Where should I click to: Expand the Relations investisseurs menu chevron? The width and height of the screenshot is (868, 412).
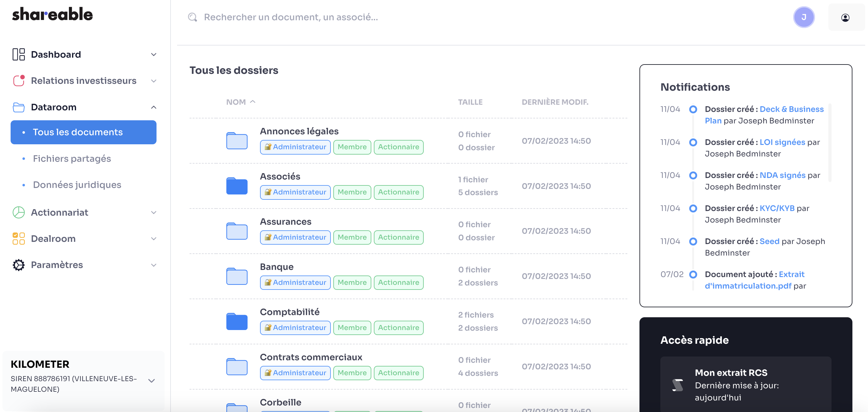tap(154, 81)
